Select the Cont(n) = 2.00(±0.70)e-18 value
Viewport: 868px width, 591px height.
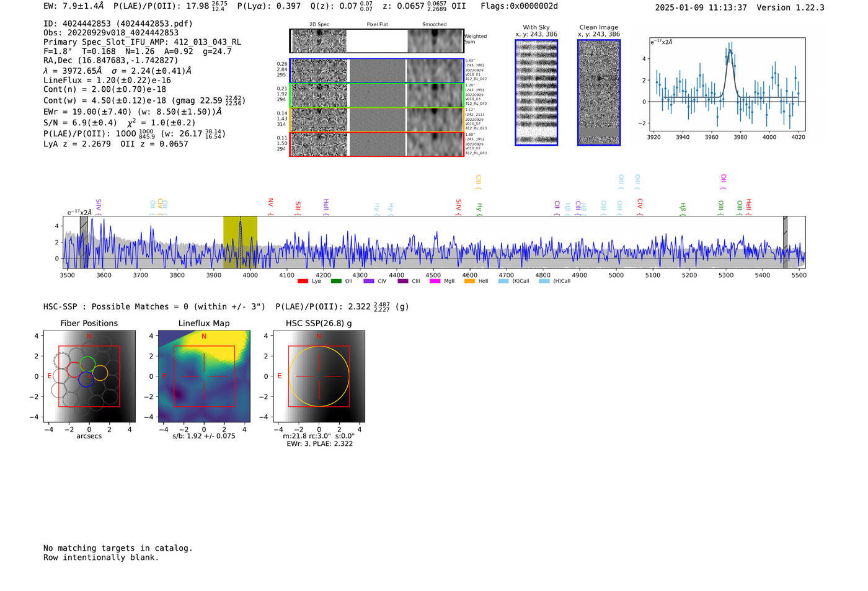tap(105, 89)
